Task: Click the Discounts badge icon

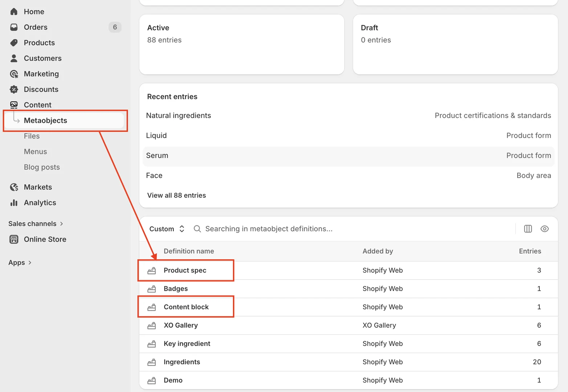Action: point(14,89)
